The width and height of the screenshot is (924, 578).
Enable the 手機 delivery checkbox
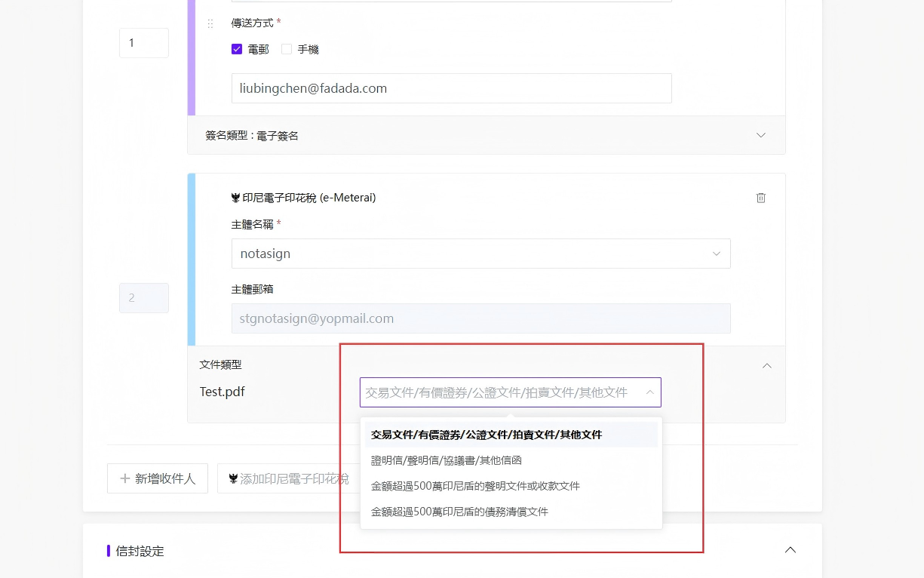click(287, 49)
